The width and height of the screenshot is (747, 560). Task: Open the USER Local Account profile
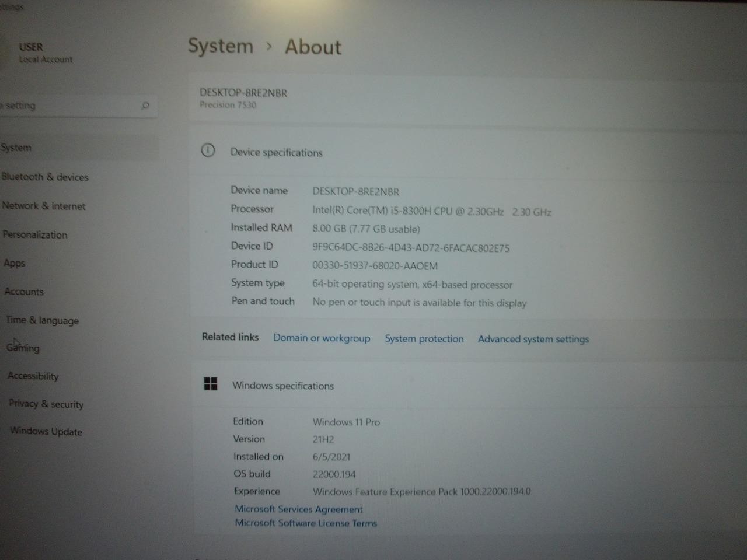[46, 52]
